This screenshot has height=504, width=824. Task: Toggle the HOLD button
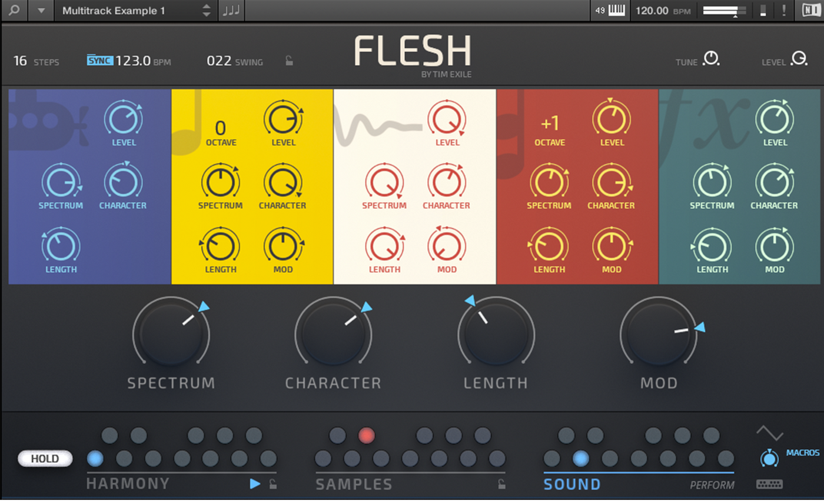click(45, 459)
